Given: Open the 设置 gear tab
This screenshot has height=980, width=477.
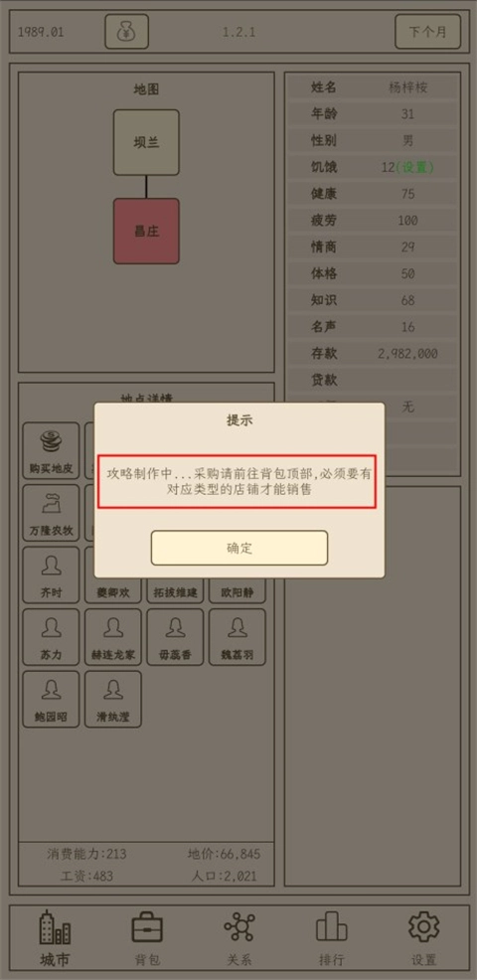Looking at the screenshot, I should (x=424, y=938).
